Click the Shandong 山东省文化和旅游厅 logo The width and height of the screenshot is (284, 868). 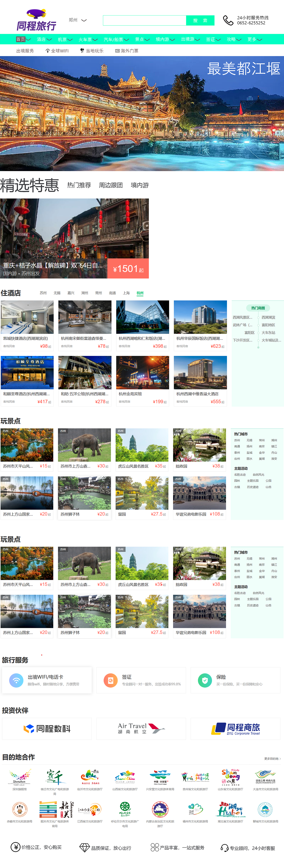coord(230,777)
